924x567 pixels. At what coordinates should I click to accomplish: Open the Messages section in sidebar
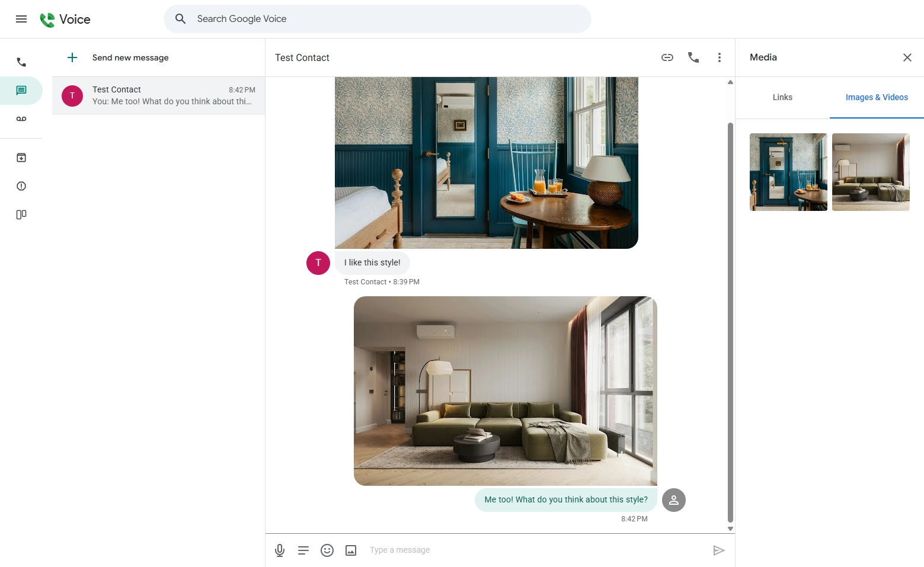[21, 91]
